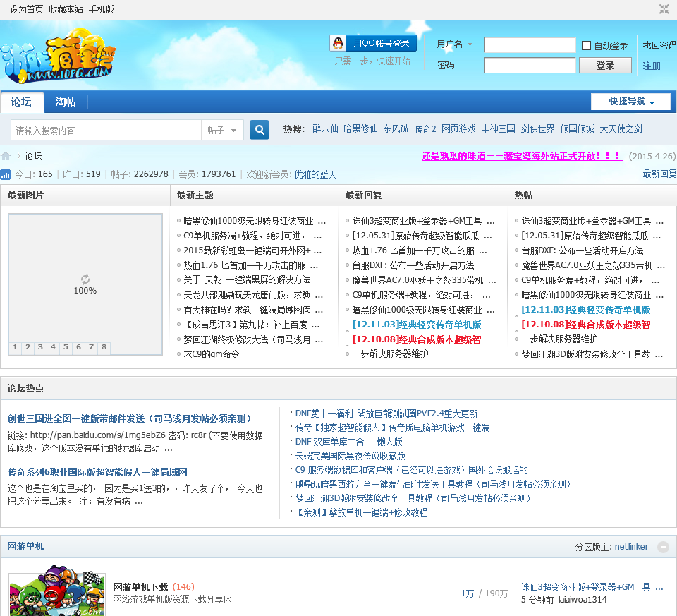
Task: Open new member 优雅的蓝天 profile
Action: [316, 174]
